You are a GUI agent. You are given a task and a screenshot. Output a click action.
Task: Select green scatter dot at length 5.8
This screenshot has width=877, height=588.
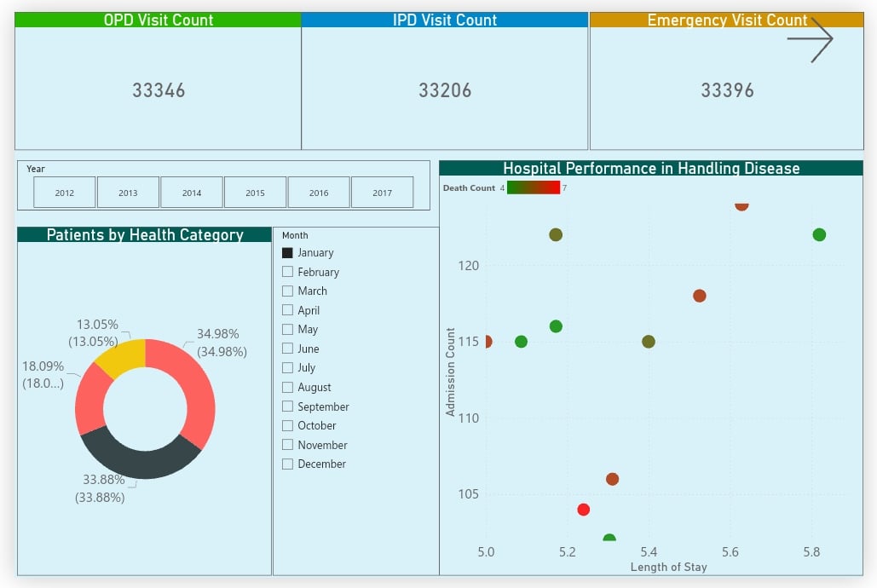point(819,235)
